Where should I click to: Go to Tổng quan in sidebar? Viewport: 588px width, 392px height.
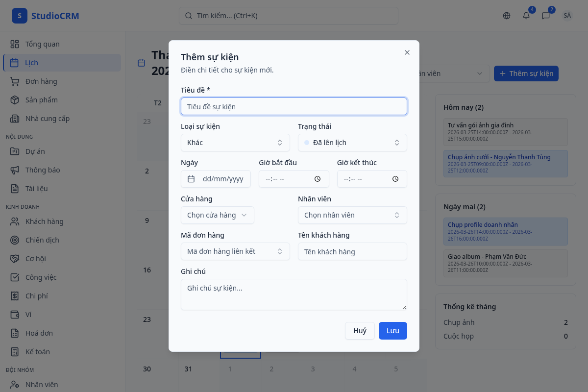coord(42,44)
